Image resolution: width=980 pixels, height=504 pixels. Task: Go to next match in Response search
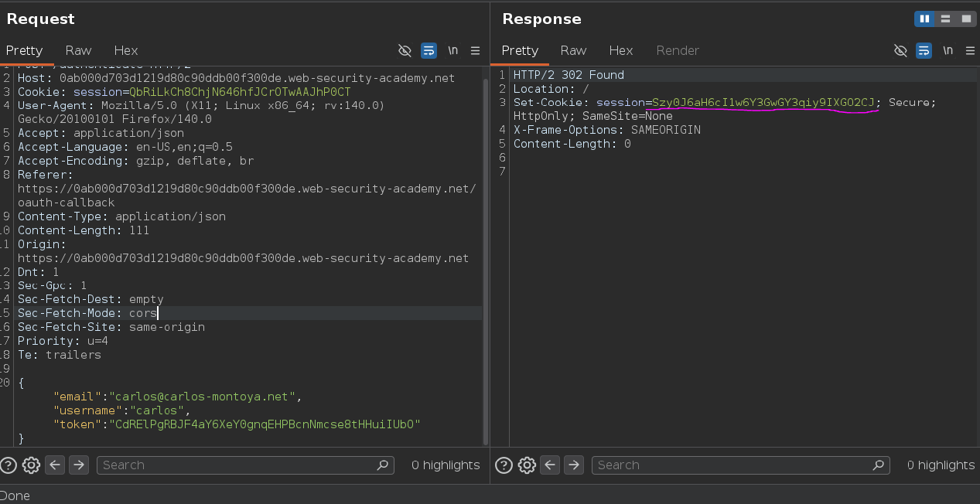click(x=574, y=465)
